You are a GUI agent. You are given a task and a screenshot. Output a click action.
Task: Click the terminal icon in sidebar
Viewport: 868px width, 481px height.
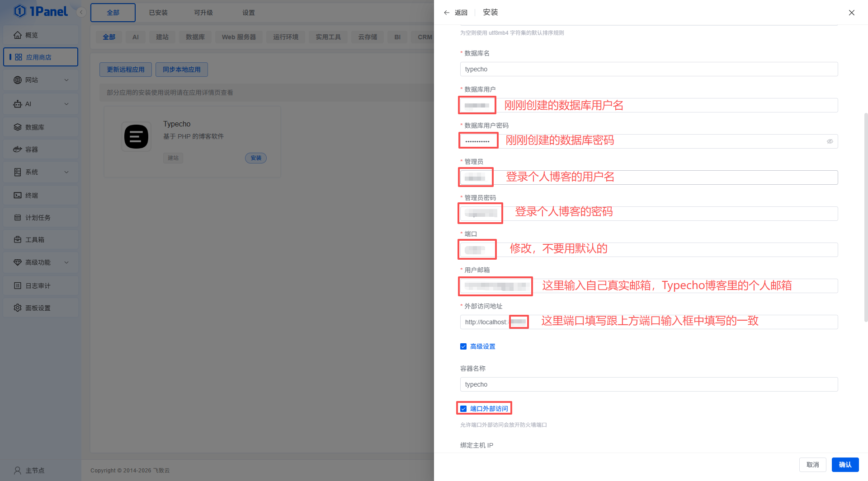click(x=18, y=196)
